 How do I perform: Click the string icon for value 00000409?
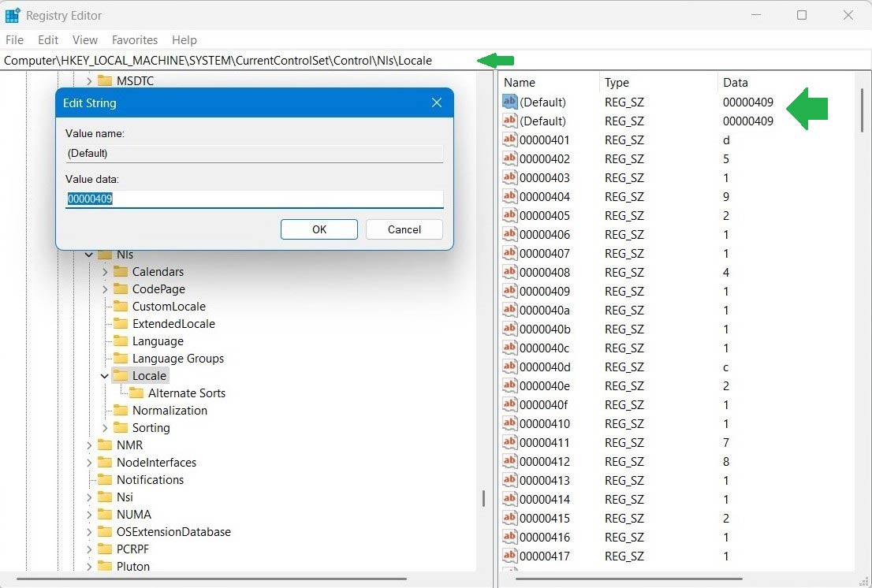(x=509, y=291)
